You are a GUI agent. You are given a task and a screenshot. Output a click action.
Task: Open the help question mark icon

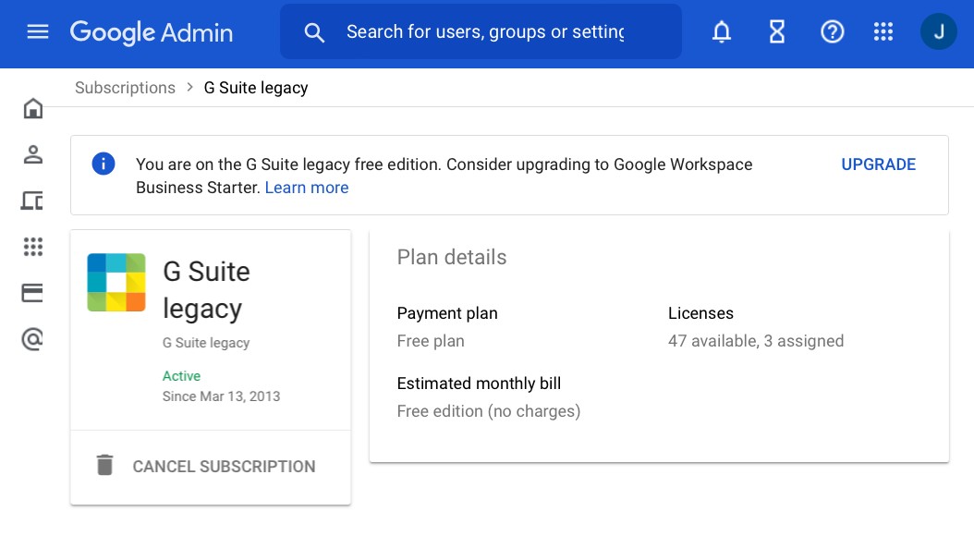[x=833, y=31]
